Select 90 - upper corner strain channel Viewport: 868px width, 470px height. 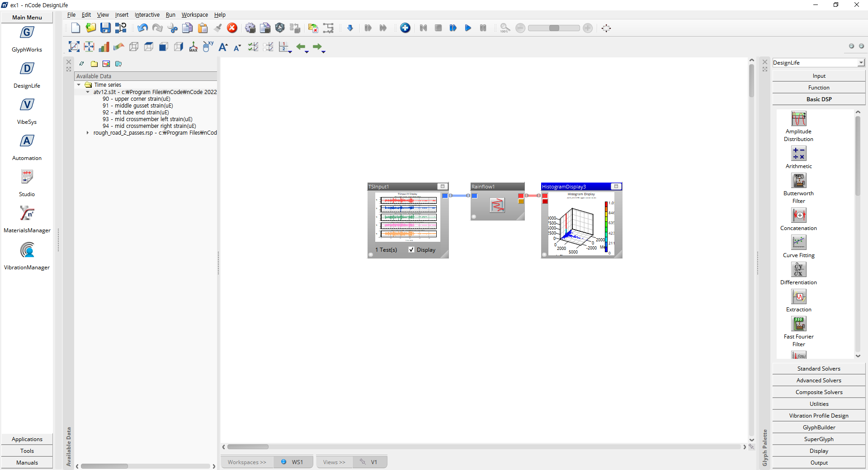(137, 99)
